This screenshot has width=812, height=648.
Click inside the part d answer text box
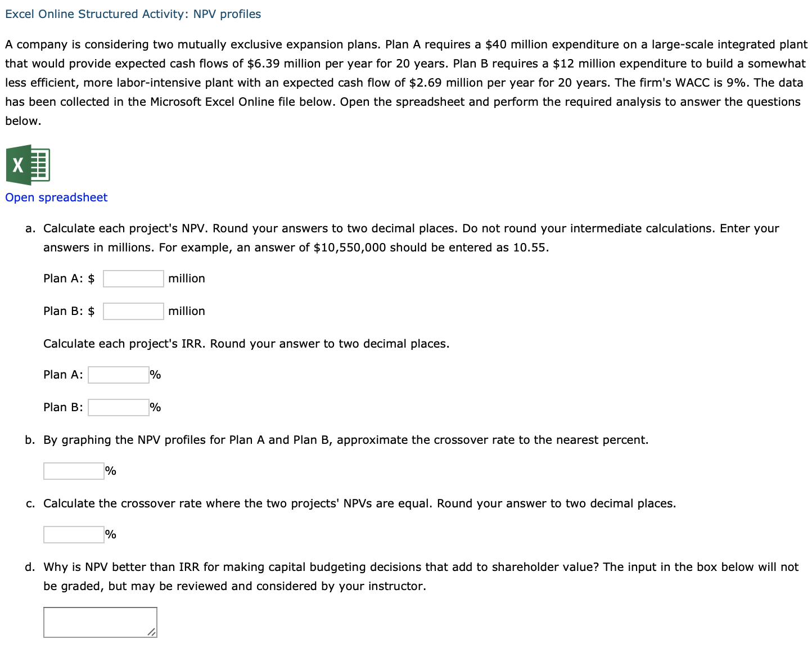click(100, 622)
